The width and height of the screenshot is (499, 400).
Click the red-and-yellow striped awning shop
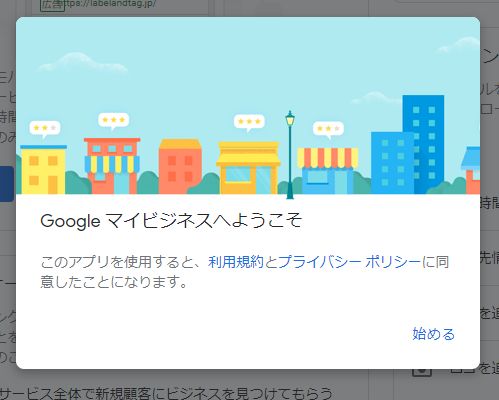(x=328, y=171)
